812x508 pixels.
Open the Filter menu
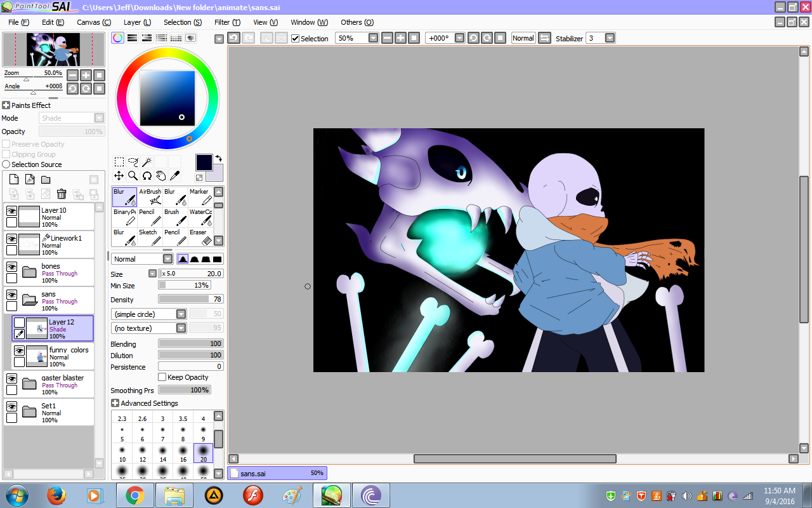(x=227, y=22)
